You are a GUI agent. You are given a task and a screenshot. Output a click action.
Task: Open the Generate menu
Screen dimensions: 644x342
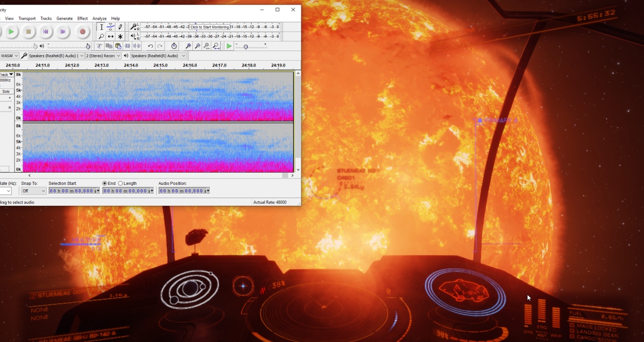tap(64, 19)
